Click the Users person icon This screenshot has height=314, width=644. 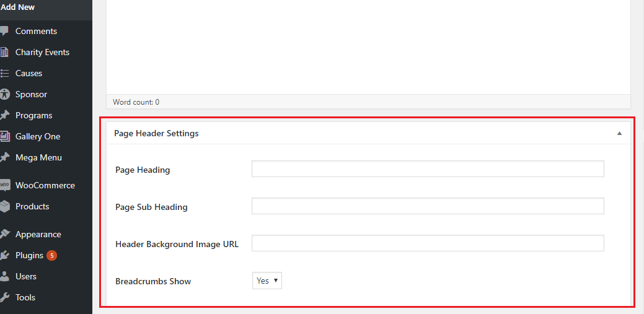(4, 276)
